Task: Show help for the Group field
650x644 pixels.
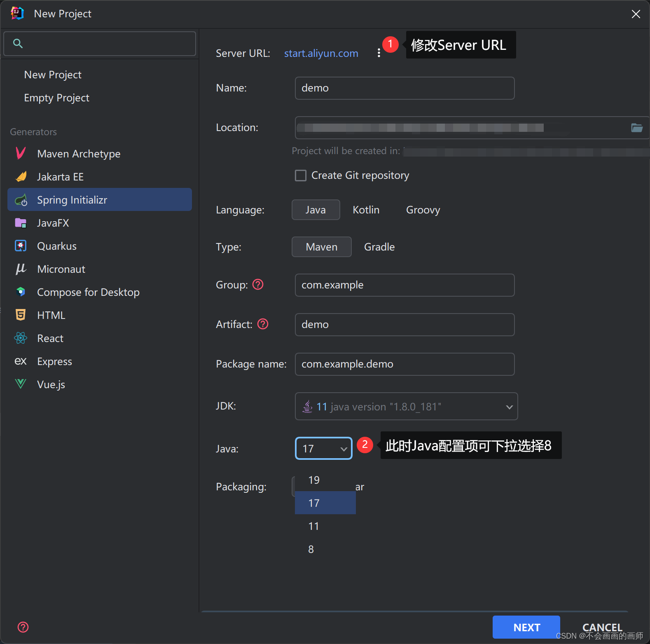Action: (x=258, y=284)
